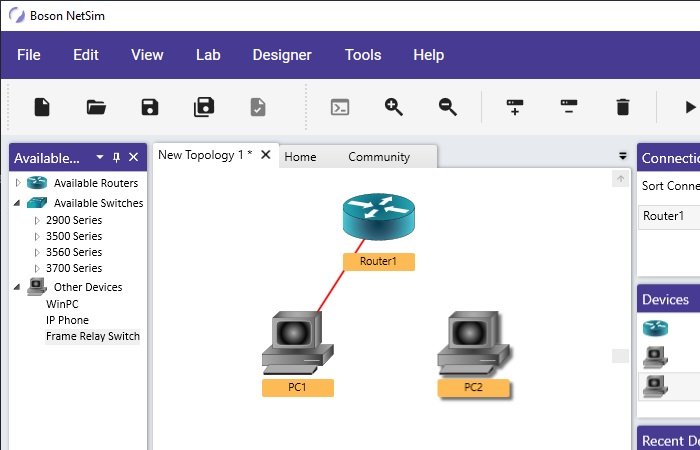Click the canvas scroll up arrow

coord(621,179)
